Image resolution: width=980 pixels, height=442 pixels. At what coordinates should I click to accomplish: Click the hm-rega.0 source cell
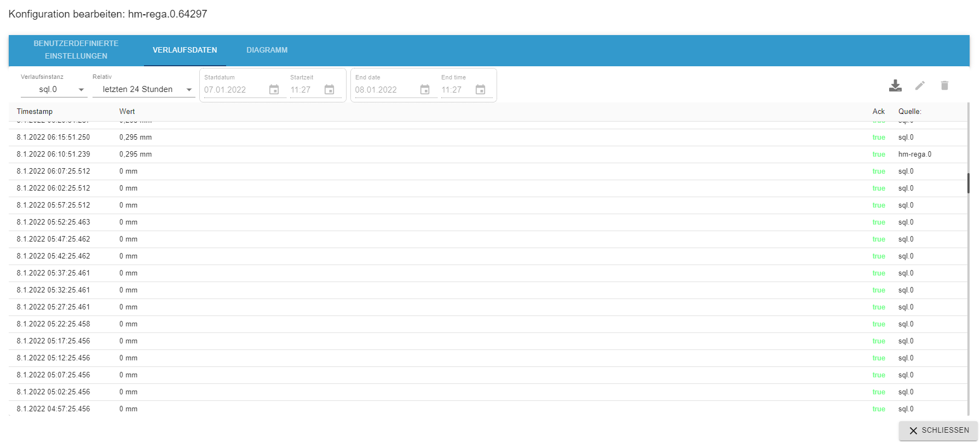(915, 154)
